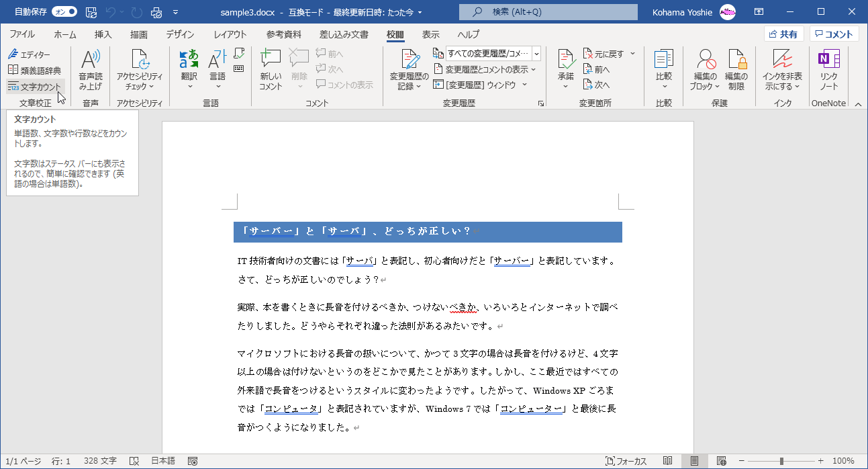The width and height of the screenshot is (868, 469).
Task: Select the 翻訳 (Translate) tool
Action: coord(189,67)
